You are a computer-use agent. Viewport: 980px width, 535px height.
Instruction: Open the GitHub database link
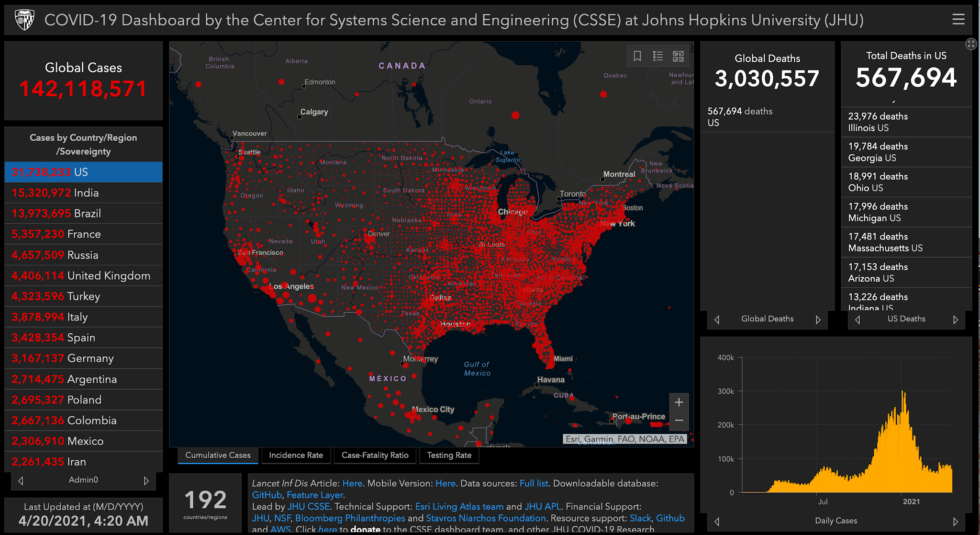click(x=267, y=495)
